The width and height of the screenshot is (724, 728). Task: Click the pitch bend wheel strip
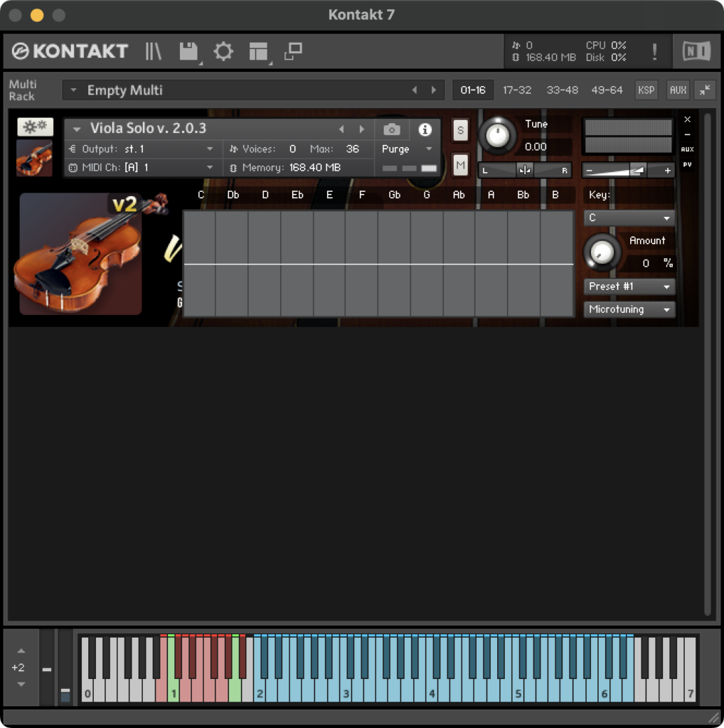click(x=47, y=668)
